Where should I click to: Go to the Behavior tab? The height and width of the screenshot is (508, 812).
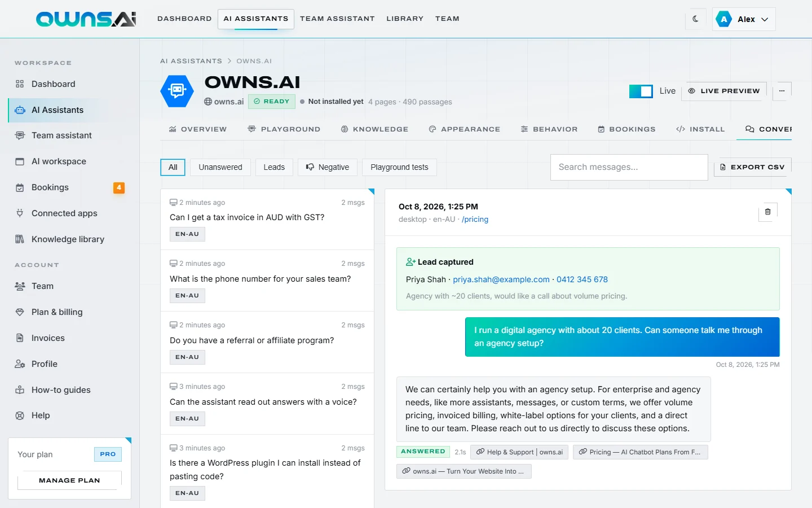pos(549,129)
